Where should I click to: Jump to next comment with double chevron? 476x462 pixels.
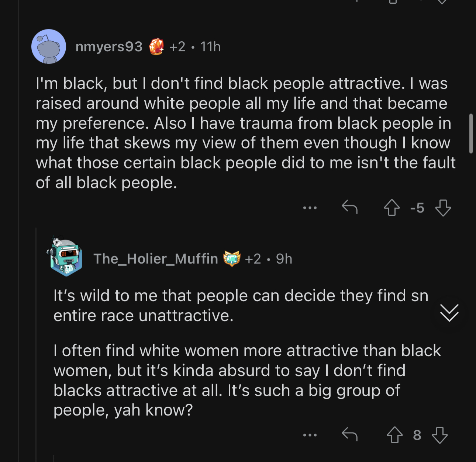tap(449, 313)
